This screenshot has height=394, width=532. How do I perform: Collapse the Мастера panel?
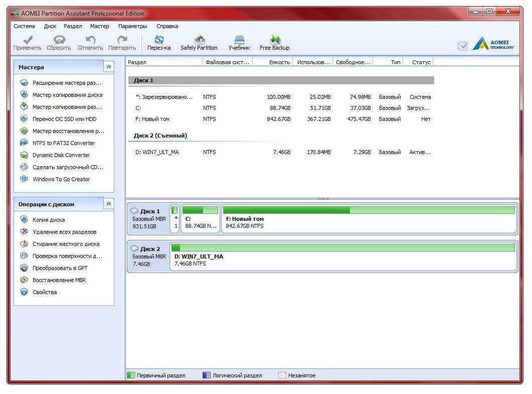pos(109,67)
